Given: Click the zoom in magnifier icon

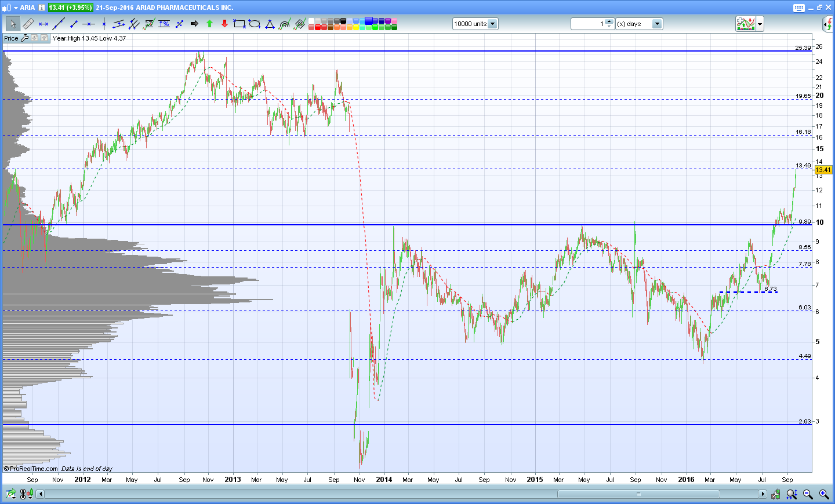Looking at the screenshot, I should pyautogui.click(x=824, y=494).
